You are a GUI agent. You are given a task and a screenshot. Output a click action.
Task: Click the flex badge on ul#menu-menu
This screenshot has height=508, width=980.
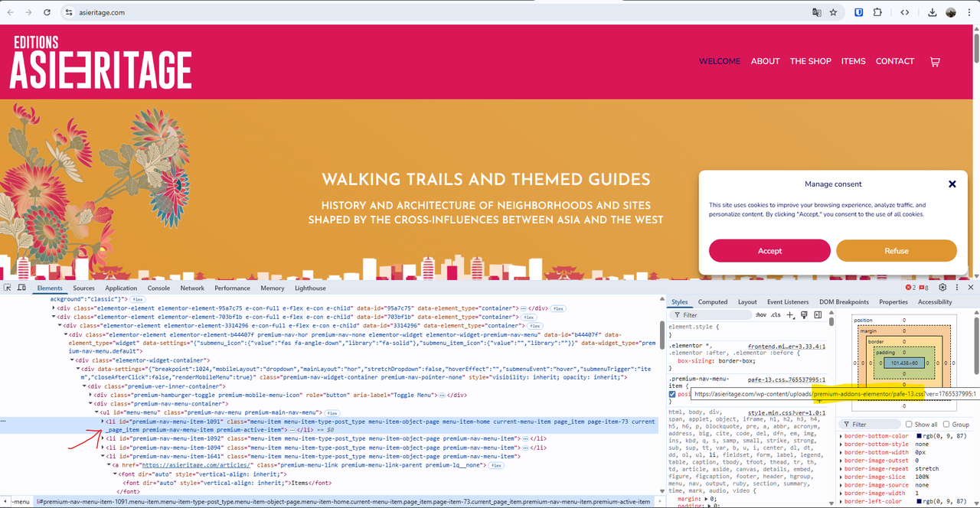[332, 412]
